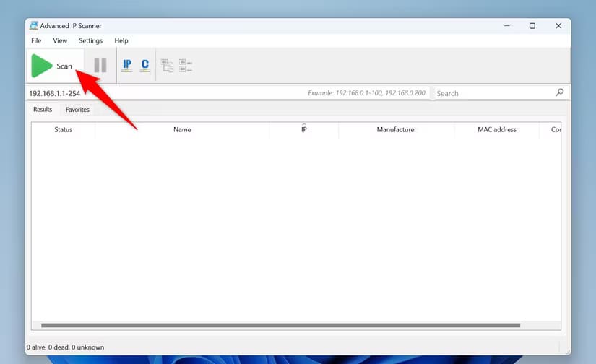Screen dimensions: 596x364
Task: Click the IP range input field
Action: (x=166, y=93)
